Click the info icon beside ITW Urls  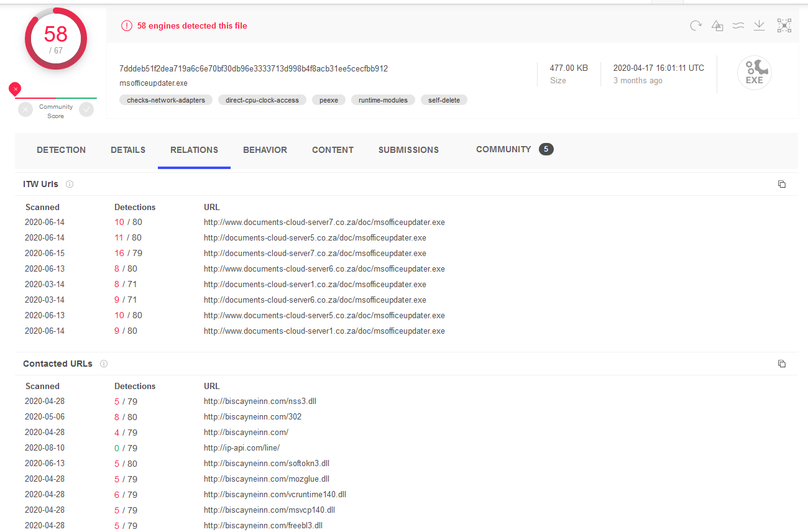tap(69, 184)
